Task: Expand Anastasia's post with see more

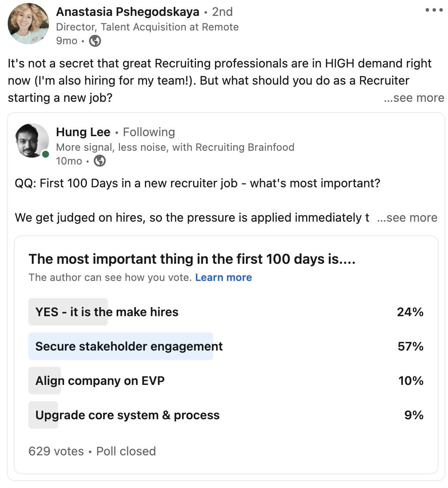Action: click(x=414, y=98)
